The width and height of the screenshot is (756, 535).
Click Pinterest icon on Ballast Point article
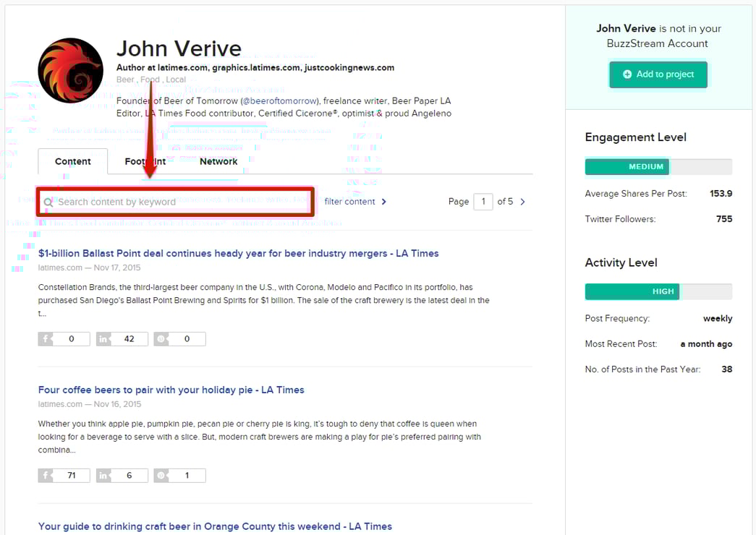pos(161,338)
